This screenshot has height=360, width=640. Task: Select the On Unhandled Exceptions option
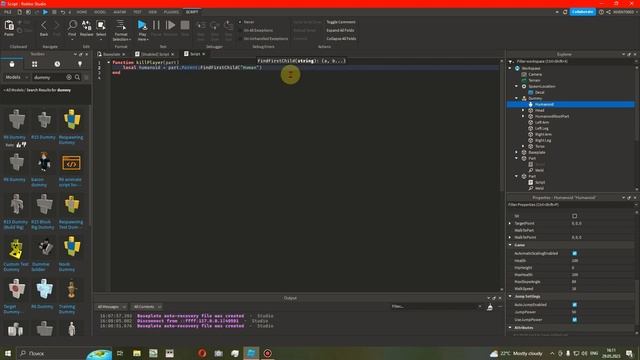pos(263,38)
